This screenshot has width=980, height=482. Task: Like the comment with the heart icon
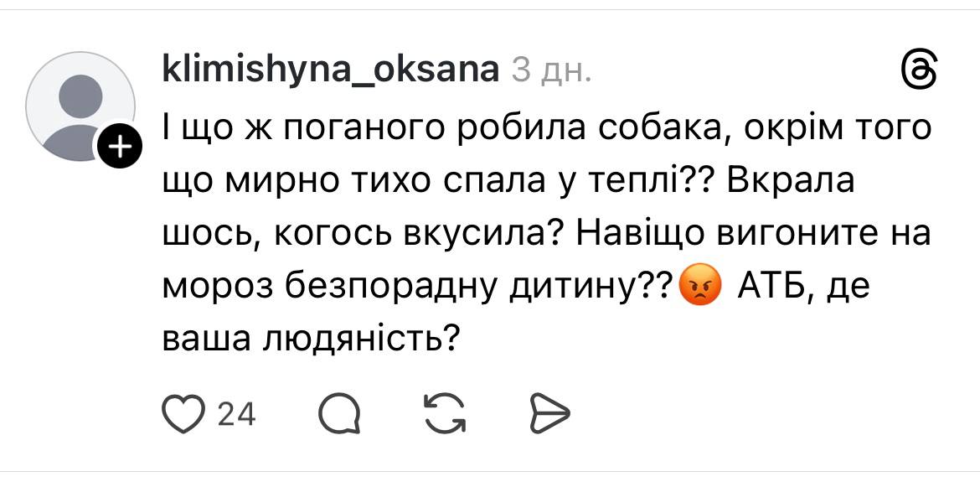coord(182,412)
